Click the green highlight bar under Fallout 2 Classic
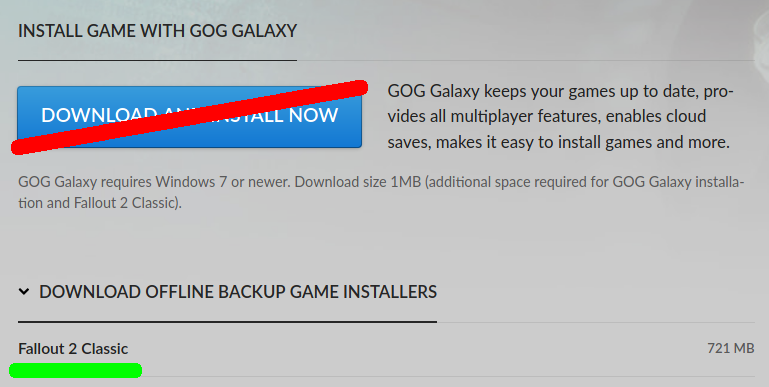The image size is (769, 387). [76, 370]
